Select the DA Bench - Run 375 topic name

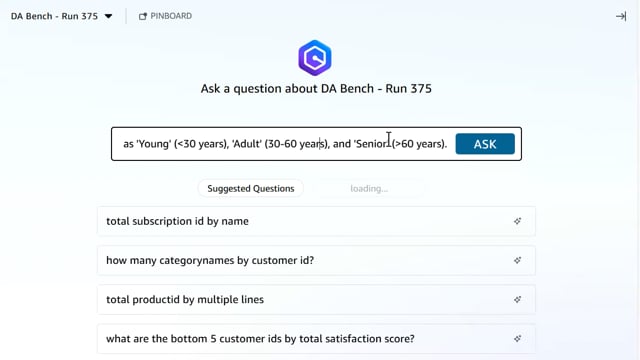pyautogui.click(x=54, y=16)
